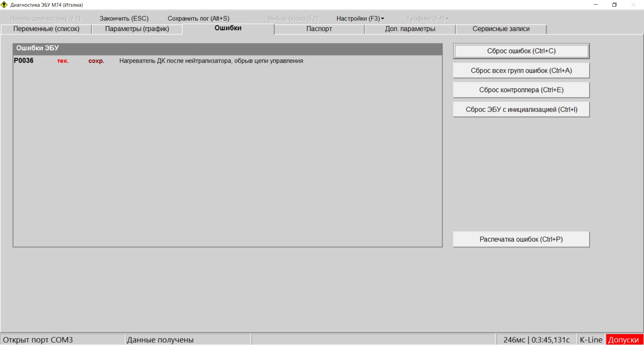Click the minimize window icon

(x=596, y=5)
